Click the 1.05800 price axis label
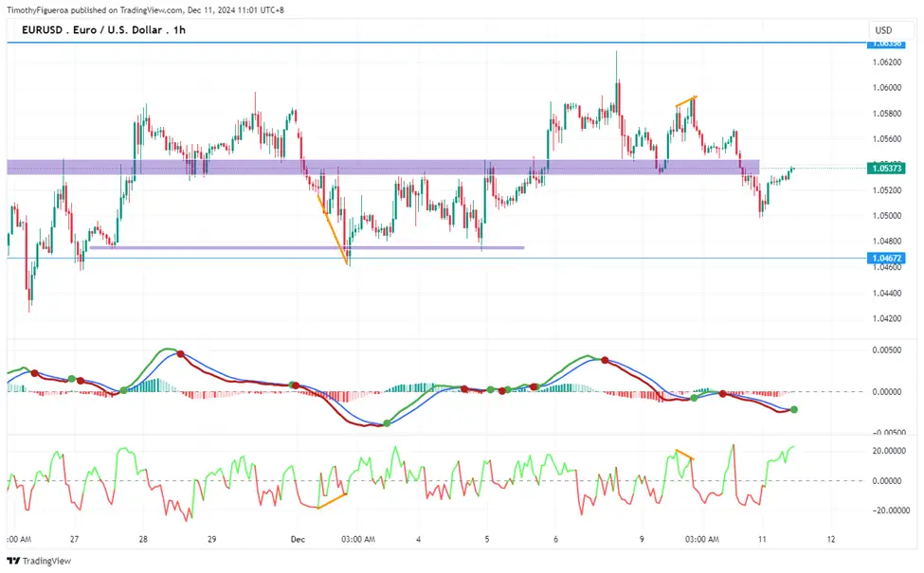The height and width of the screenshot is (573, 924). [x=887, y=113]
